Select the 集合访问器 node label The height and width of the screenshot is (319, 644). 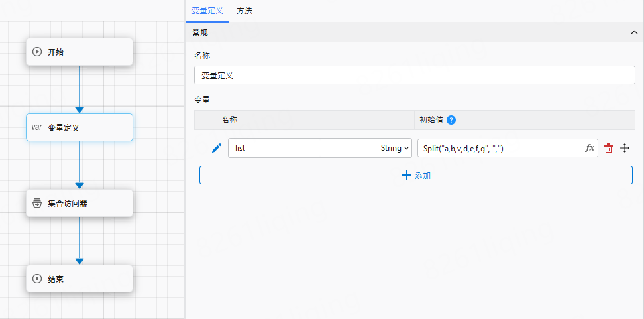[68, 204]
